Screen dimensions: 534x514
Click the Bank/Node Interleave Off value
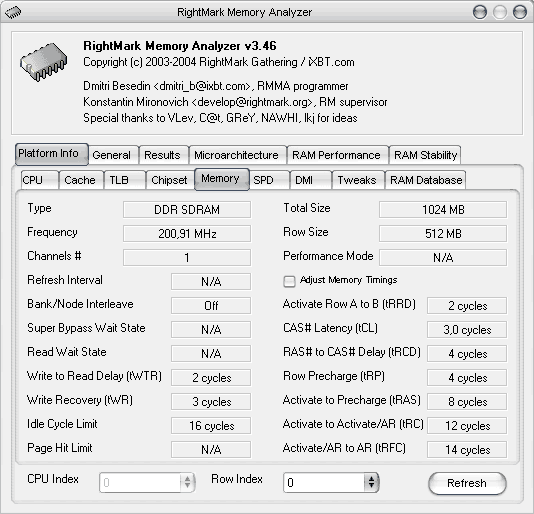coord(211,306)
